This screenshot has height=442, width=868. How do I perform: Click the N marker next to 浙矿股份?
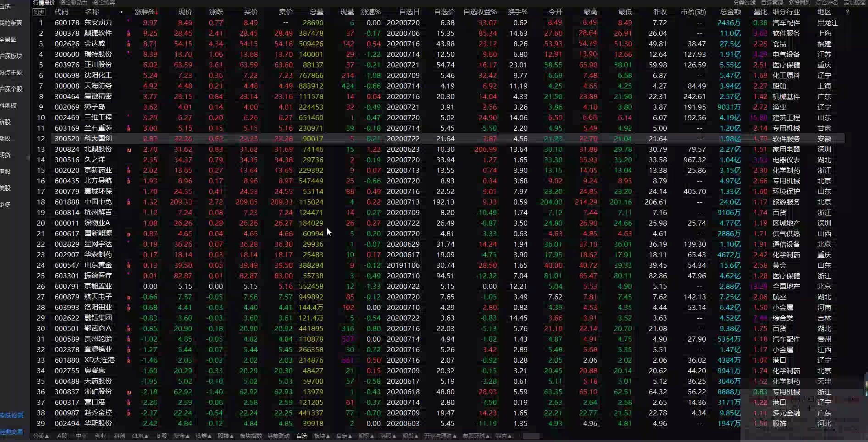tap(129, 392)
